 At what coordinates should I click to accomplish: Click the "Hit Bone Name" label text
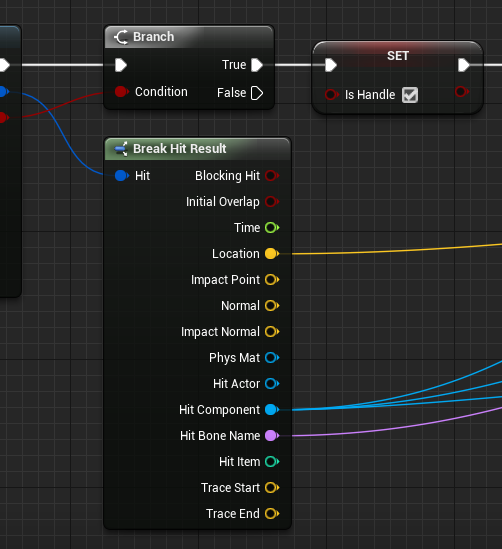220,436
